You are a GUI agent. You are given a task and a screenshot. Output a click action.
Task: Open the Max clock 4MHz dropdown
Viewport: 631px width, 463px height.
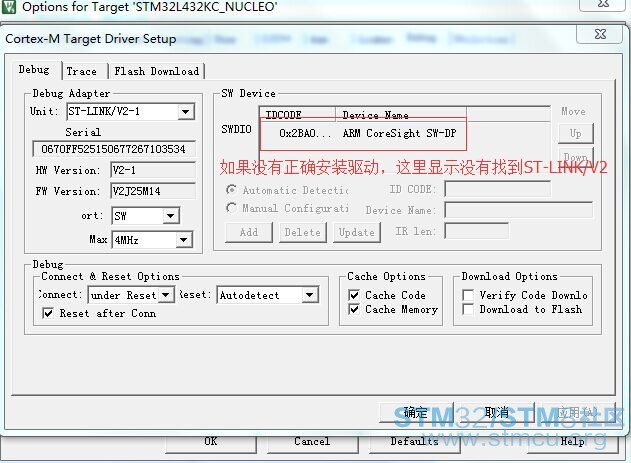coord(184,240)
